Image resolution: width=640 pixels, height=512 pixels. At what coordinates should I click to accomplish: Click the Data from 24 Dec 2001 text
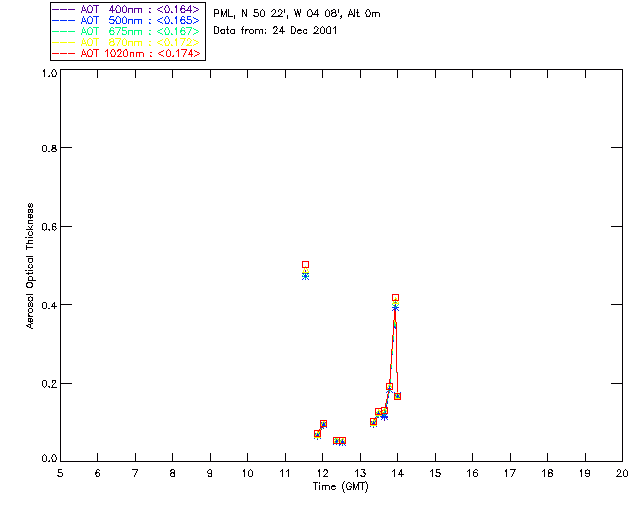tap(275, 31)
